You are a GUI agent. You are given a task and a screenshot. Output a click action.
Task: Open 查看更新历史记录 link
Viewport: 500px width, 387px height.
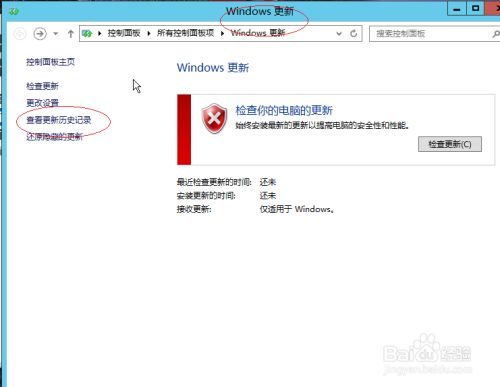[59, 120]
